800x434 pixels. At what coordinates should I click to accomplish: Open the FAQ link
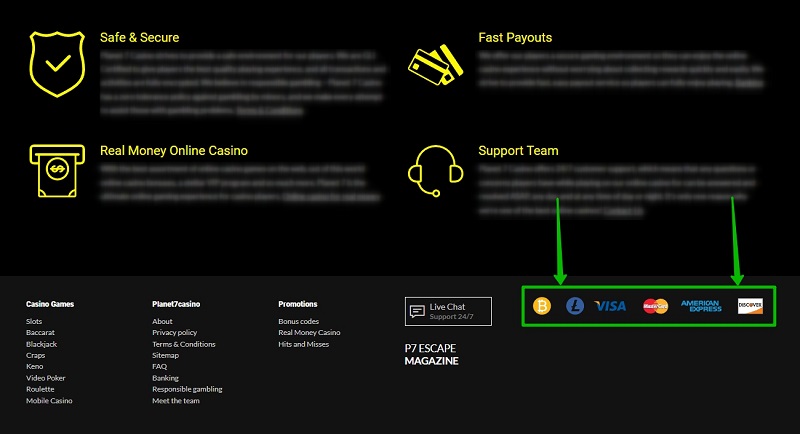click(160, 367)
